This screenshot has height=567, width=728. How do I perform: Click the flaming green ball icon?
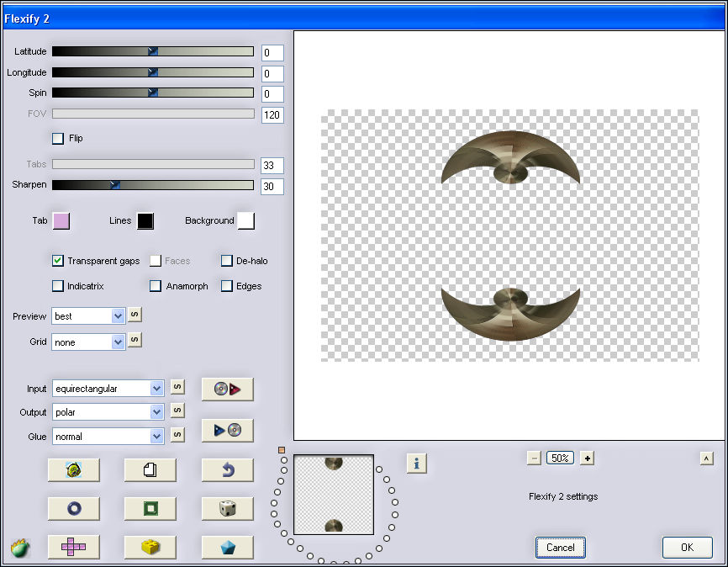point(20,548)
